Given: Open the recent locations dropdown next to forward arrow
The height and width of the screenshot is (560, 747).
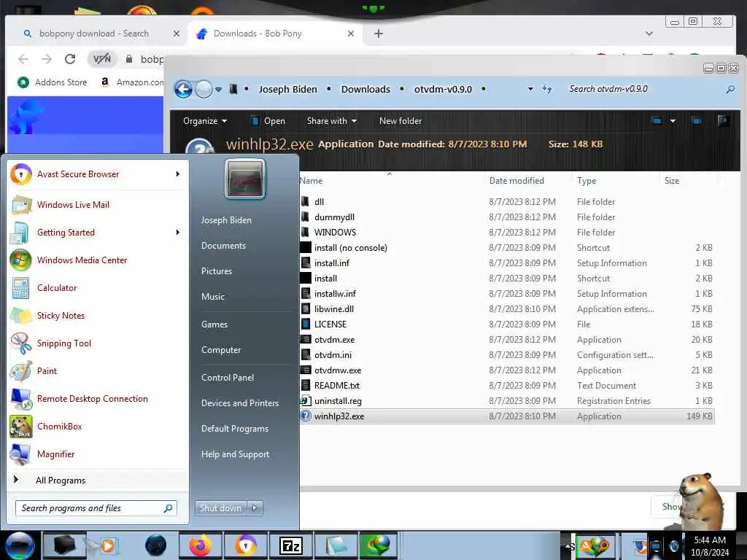Looking at the screenshot, I should (x=218, y=90).
